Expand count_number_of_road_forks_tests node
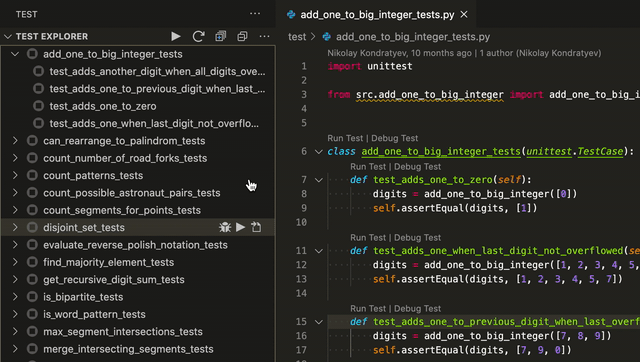The width and height of the screenshot is (640, 362). (15, 158)
